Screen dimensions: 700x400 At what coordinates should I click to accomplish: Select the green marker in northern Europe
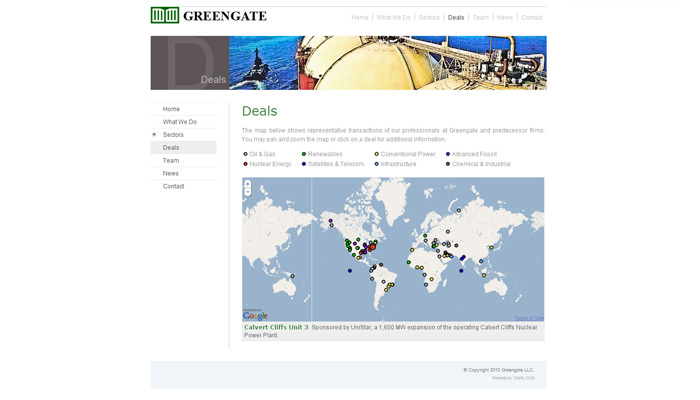[425, 236]
